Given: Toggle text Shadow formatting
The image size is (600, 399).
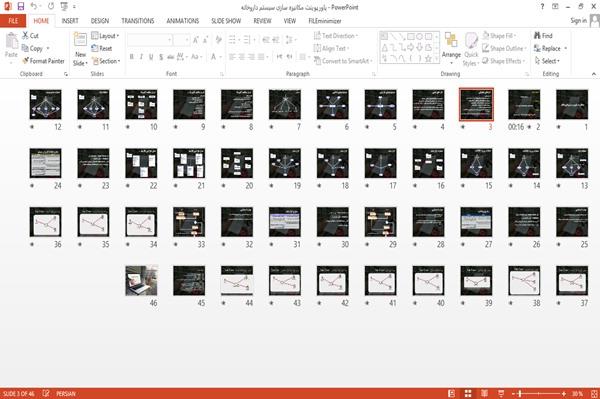Looking at the screenshot, I should click(161, 57).
